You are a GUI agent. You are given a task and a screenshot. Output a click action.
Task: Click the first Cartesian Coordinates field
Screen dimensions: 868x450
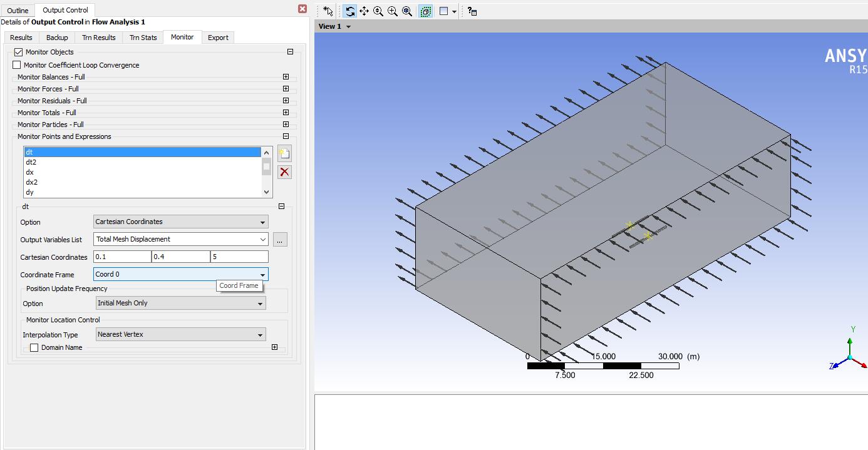[122, 257]
